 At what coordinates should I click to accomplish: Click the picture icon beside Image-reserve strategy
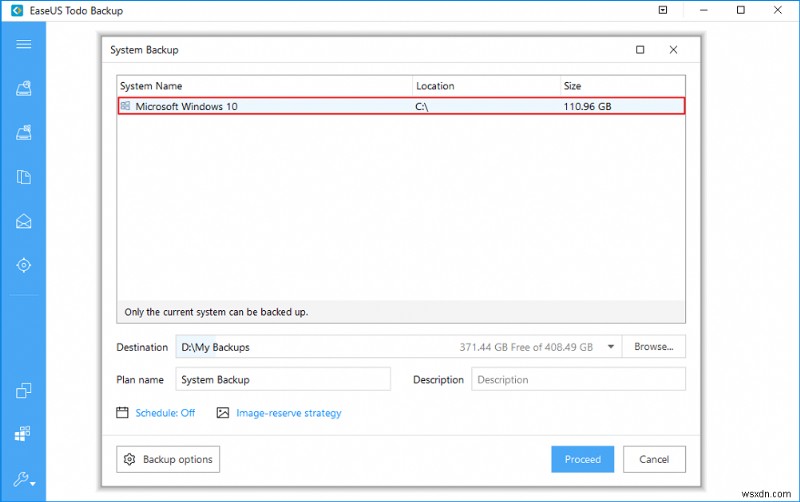223,412
